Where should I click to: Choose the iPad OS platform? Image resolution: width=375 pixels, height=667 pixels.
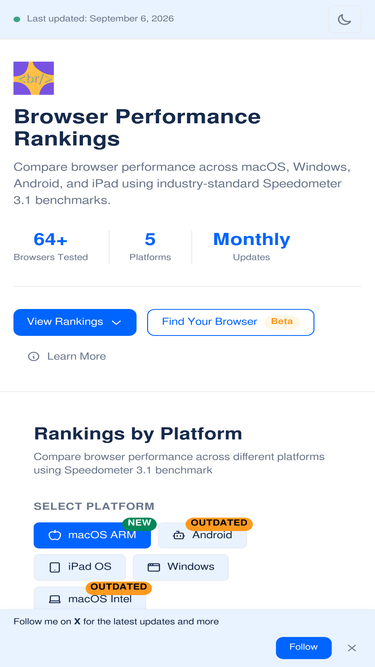(80, 567)
